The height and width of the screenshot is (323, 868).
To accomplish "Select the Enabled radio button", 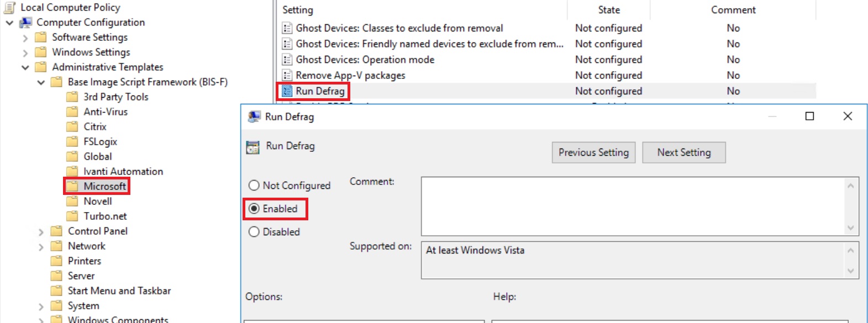I will (x=254, y=209).
